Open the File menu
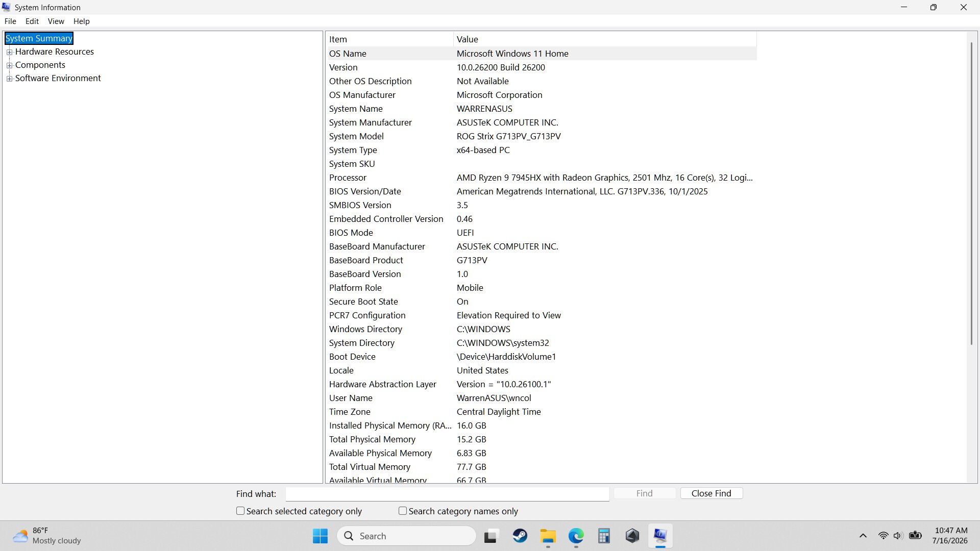The image size is (980, 551). [x=10, y=21]
